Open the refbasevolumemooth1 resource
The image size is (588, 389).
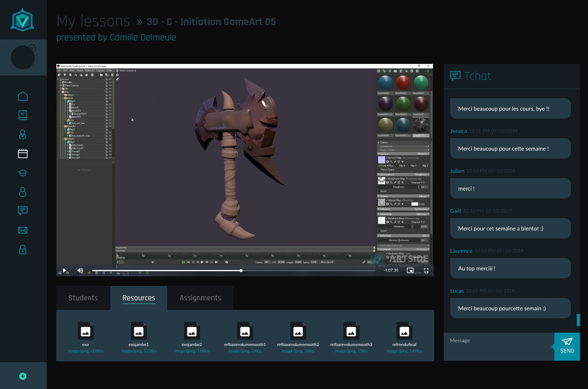click(x=245, y=337)
